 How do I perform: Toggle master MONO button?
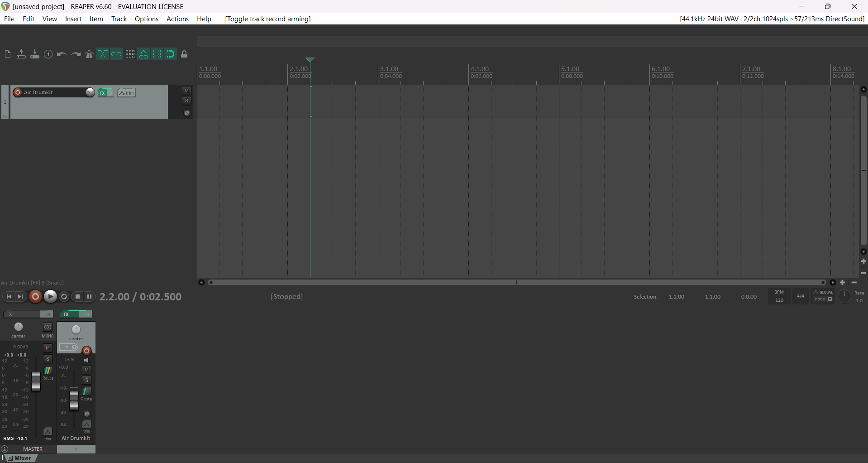pos(48,328)
